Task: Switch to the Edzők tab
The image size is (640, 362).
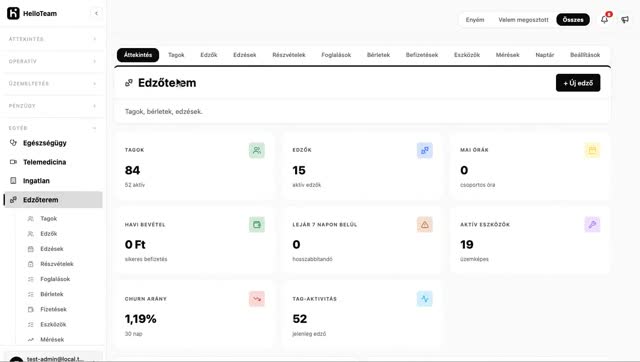Action: 209,55
